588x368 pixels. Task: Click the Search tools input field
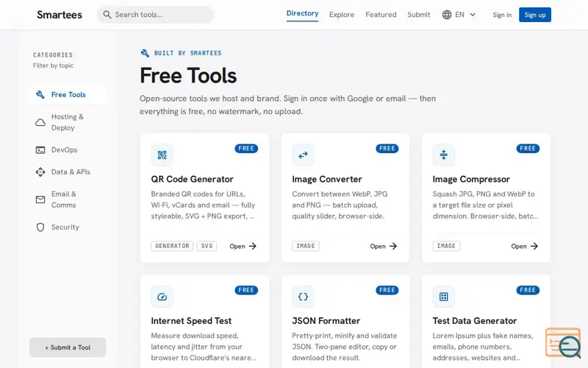156,15
